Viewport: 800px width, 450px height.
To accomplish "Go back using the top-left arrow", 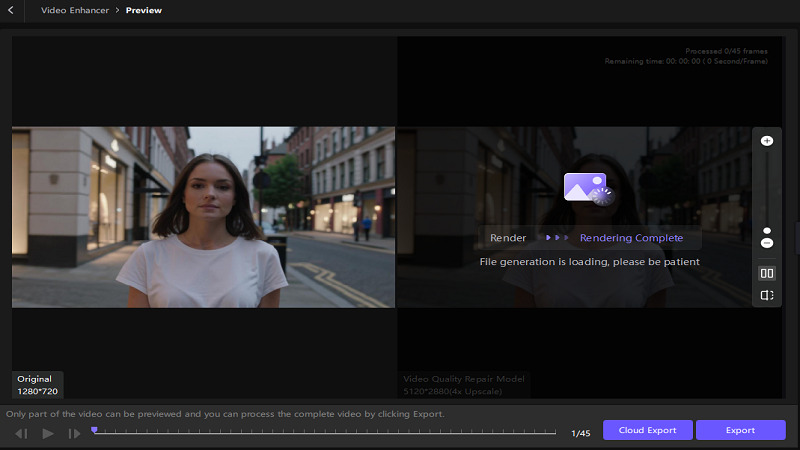I will [x=11, y=10].
